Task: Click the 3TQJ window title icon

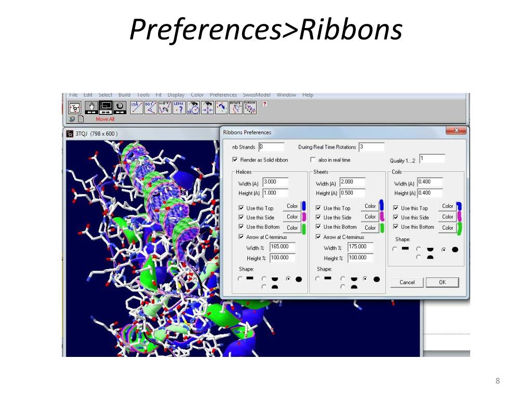Action: (x=70, y=134)
